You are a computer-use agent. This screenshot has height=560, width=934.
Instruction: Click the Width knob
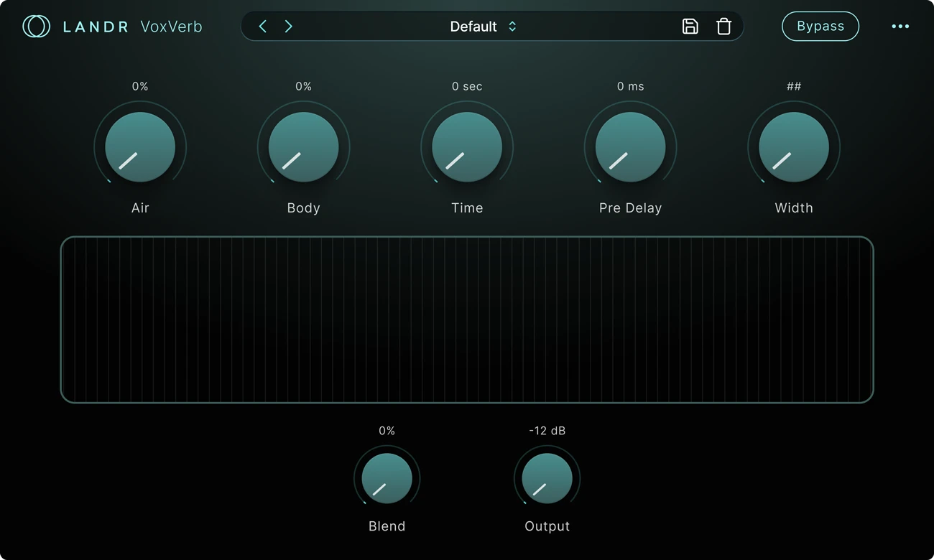click(794, 147)
